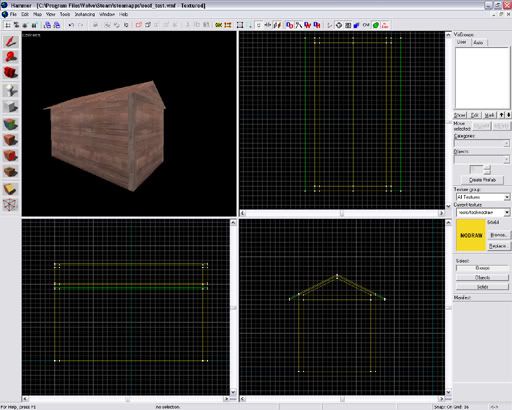Click the save window state icon
This screenshot has height=410, width=512.
coord(57,25)
